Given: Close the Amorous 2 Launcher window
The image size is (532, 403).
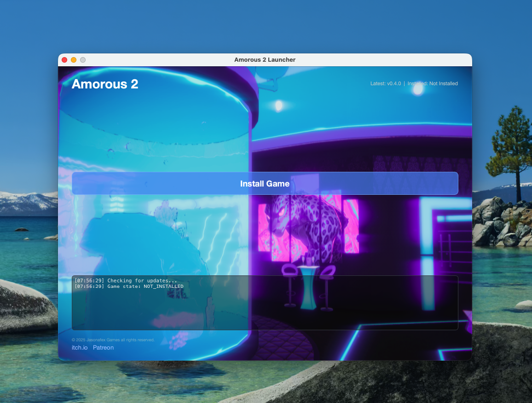Looking at the screenshot, I should 64,60.
